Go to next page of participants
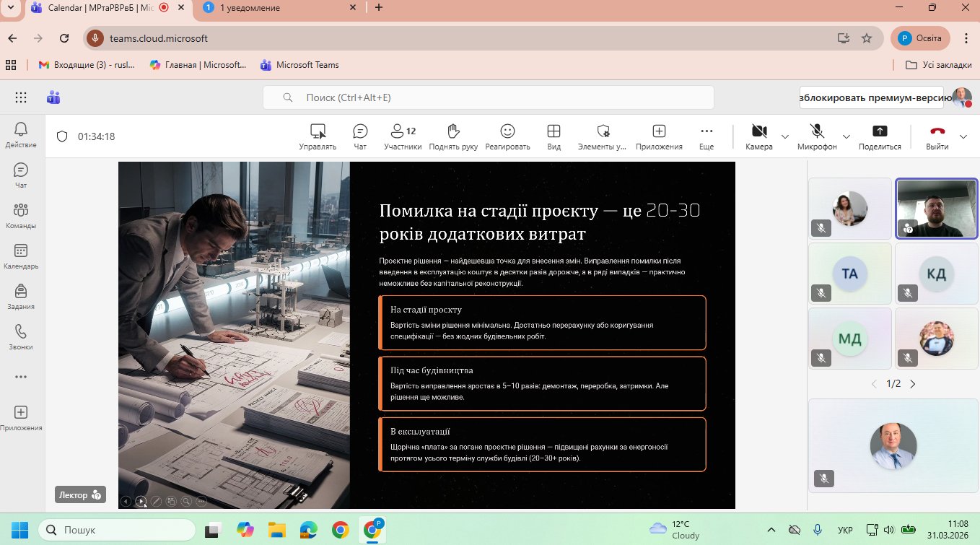 pos(913,384)
